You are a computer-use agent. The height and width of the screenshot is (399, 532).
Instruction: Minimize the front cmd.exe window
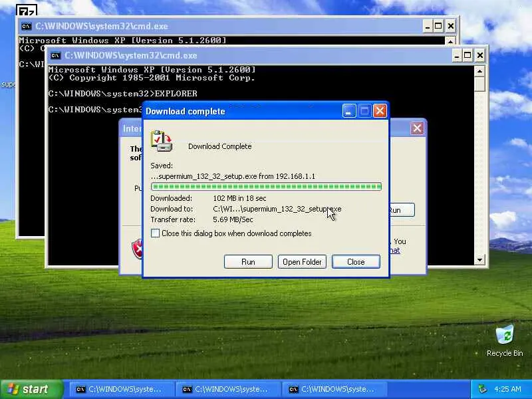[457, 55]
